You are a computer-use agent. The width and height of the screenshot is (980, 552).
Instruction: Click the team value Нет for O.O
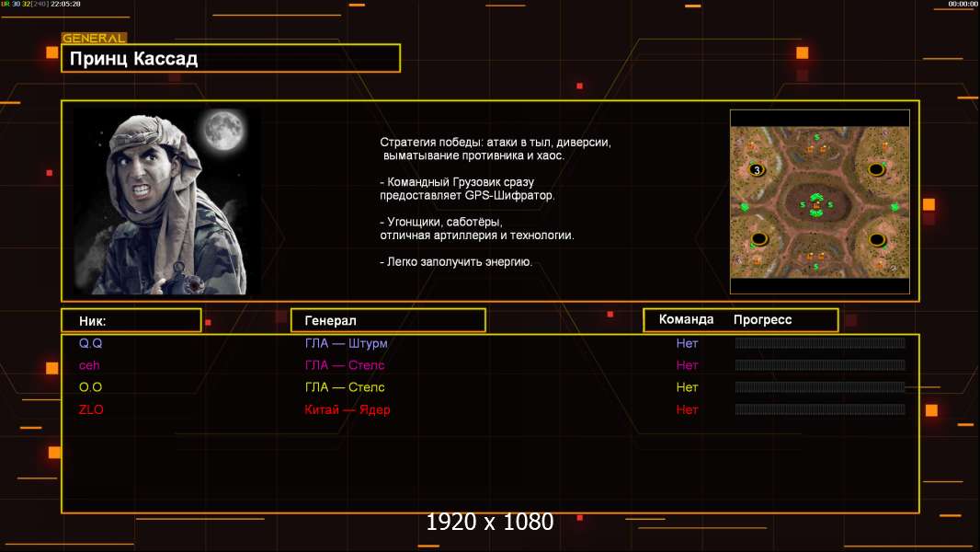point(687,387)
